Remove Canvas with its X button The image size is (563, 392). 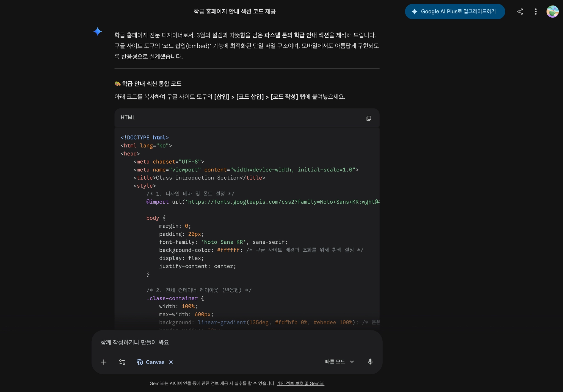[171, 362]
